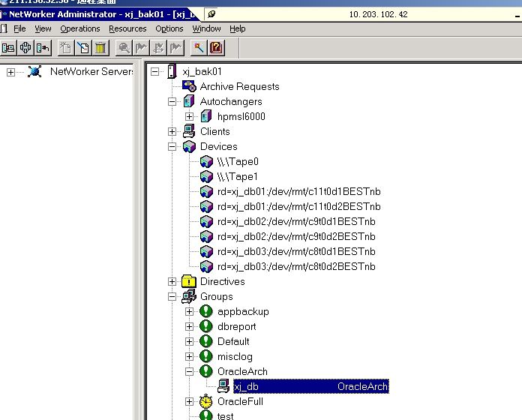Click the Autochangers library icon
This screenshot has width=522, height=420.
click(x=189, y=101)
